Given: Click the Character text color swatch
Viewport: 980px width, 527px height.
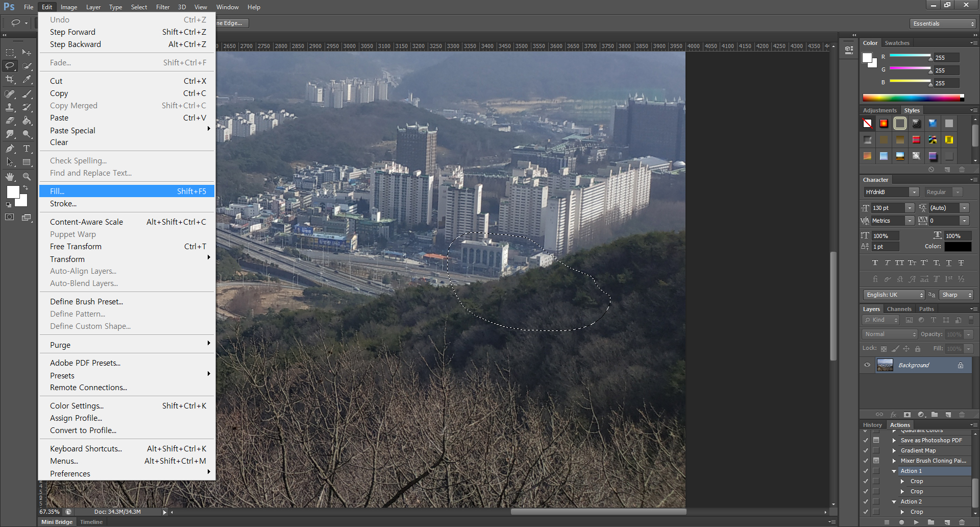Looking at the screenshot, I should point(958,246).
